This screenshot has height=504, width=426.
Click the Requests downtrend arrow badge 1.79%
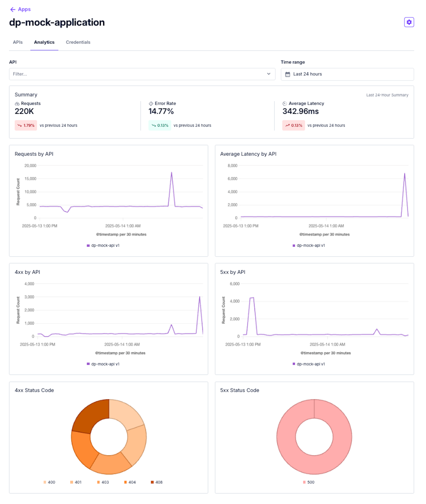coord(26,125)
